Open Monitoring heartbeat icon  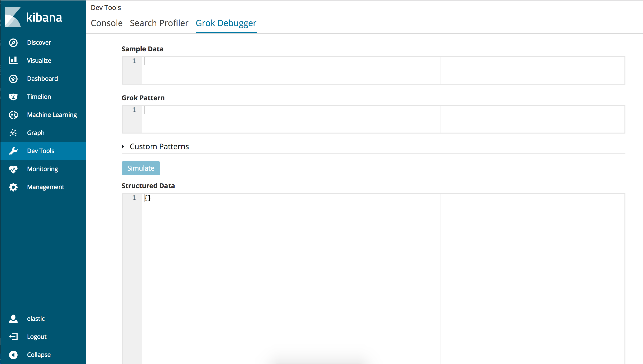[x=13, y=169]
